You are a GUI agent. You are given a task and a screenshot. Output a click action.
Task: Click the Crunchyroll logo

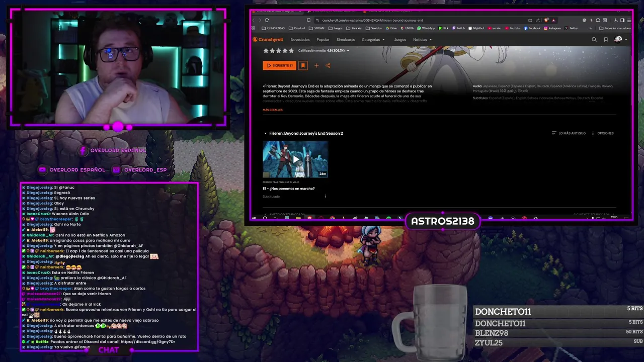[x=268, y=40]
